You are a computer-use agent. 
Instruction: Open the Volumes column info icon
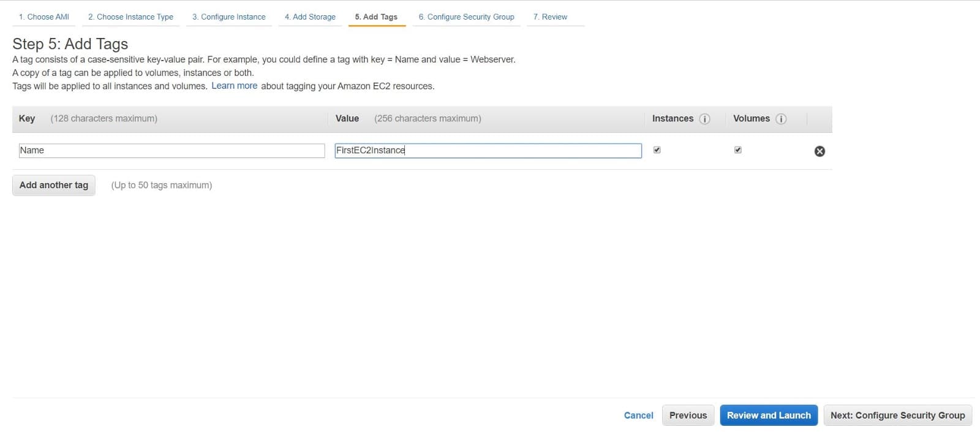point(781,119)
